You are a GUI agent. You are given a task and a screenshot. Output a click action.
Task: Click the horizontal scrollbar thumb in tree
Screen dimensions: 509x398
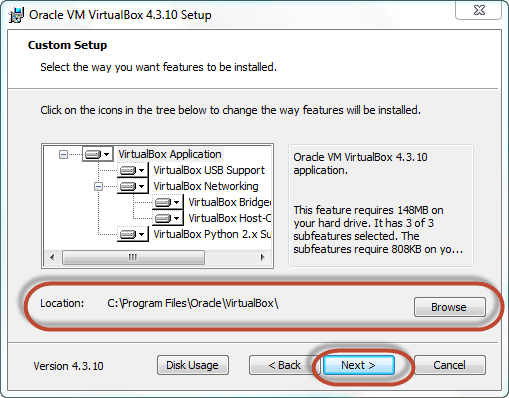click(x=133, y=257)
